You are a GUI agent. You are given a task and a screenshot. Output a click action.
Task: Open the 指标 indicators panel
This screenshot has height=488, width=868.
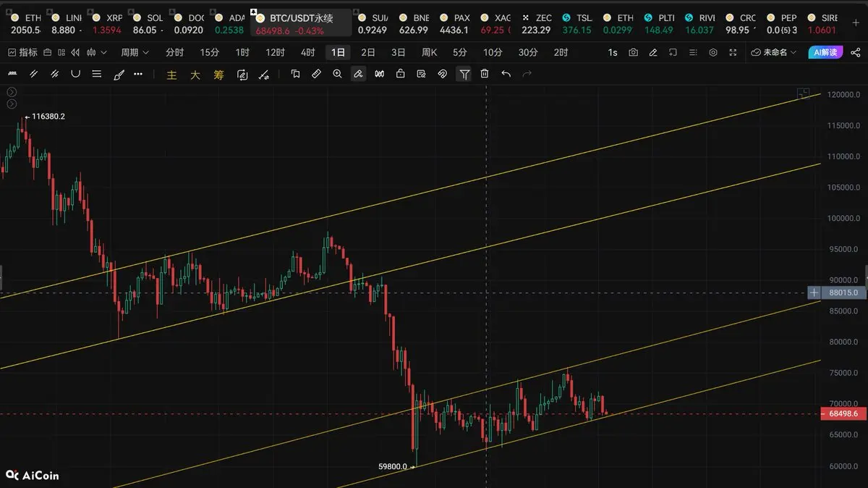pyautogui.click(x=21, y=52)
